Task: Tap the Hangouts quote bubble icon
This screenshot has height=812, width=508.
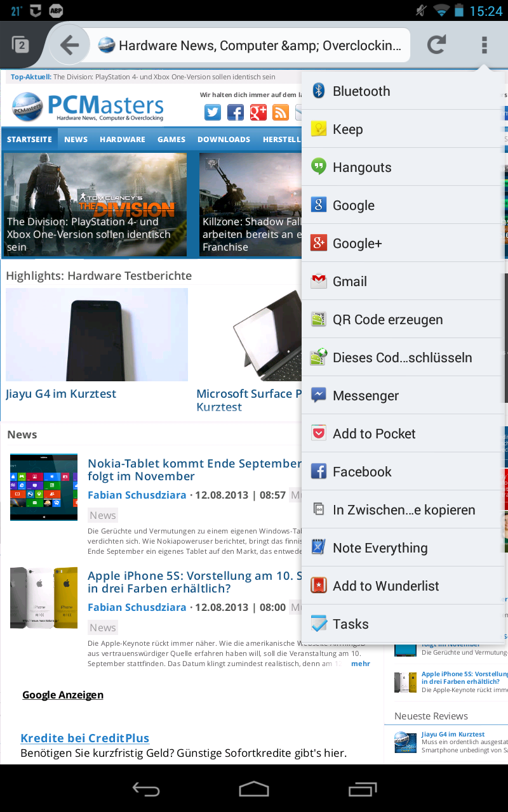Action: pyautogui.click(x=319, y=167)
